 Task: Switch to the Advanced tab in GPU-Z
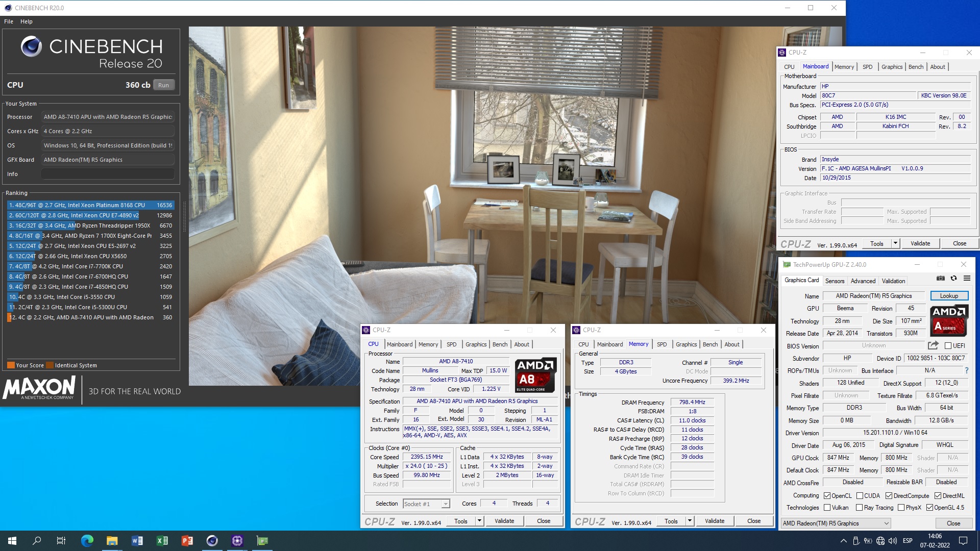(863, 281)
